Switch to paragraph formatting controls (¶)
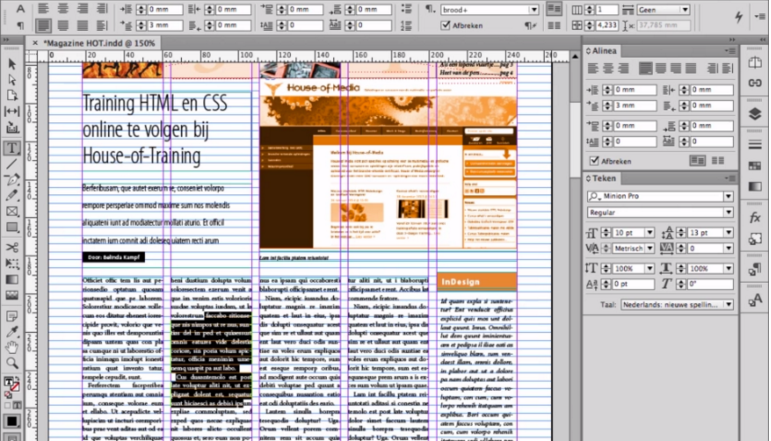The image size is (771, 441). (x=20, y=26)
